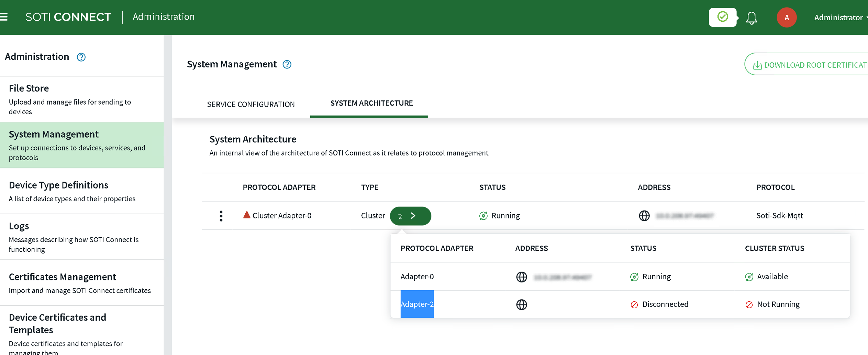
Task: Open Certificates Management section
Action: pyautogui.click(x=82, y=283)
